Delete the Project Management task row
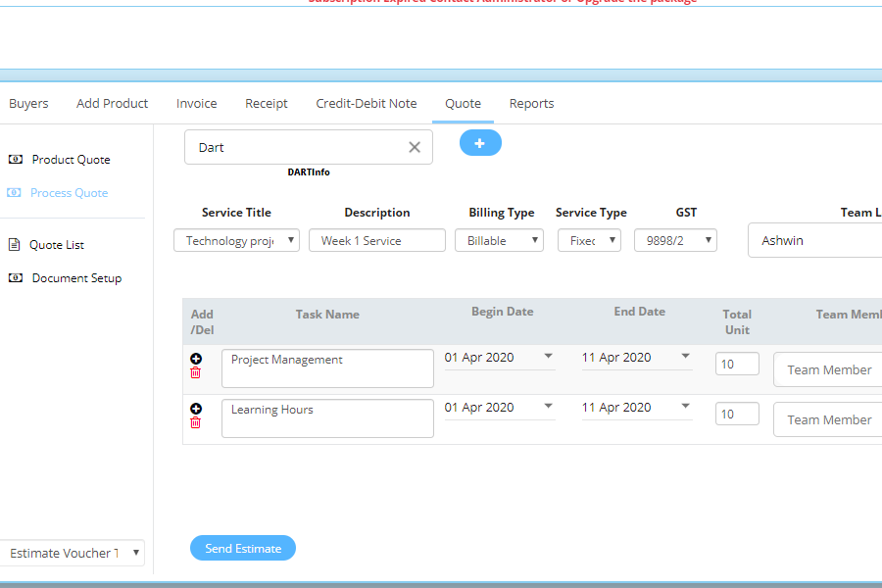 pyautogui.click(x=196, y=372)
